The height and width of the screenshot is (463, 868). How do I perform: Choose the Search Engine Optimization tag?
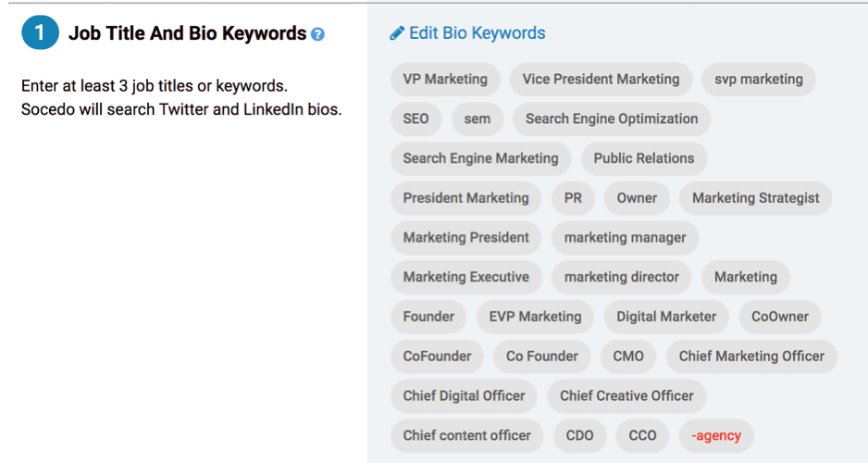[612, 119]
